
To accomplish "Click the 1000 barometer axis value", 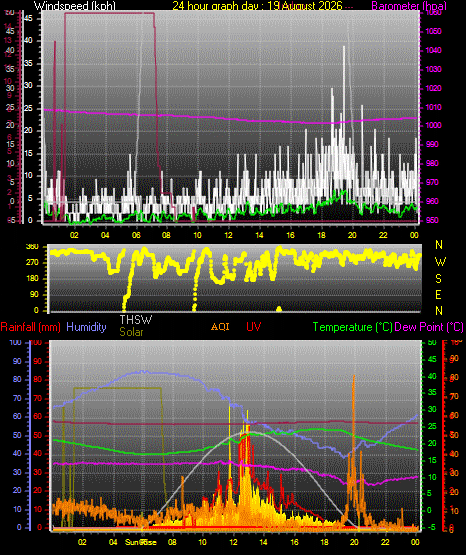I will (x=433, y=126).
